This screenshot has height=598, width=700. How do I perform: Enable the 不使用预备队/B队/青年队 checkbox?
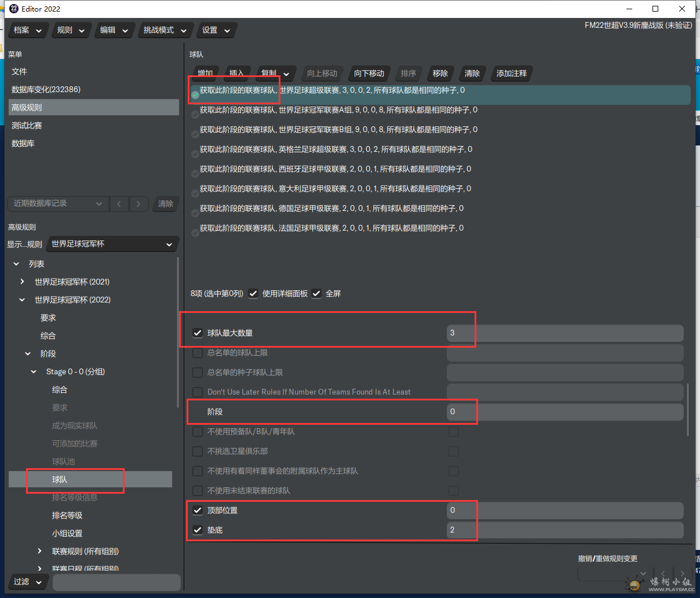click(198, 432)
